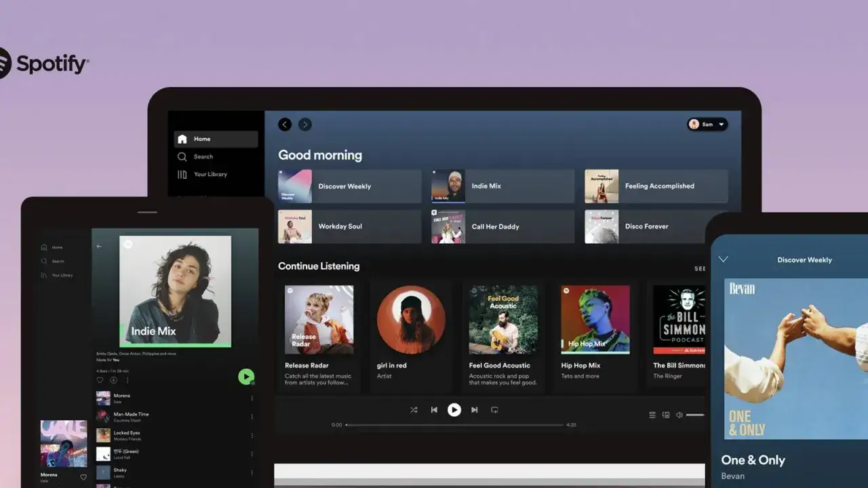Viewport: 868px width, 488px height.
Task: Open the Feeling Accomplished shortcut card
Action: click(x=656, y=186)
